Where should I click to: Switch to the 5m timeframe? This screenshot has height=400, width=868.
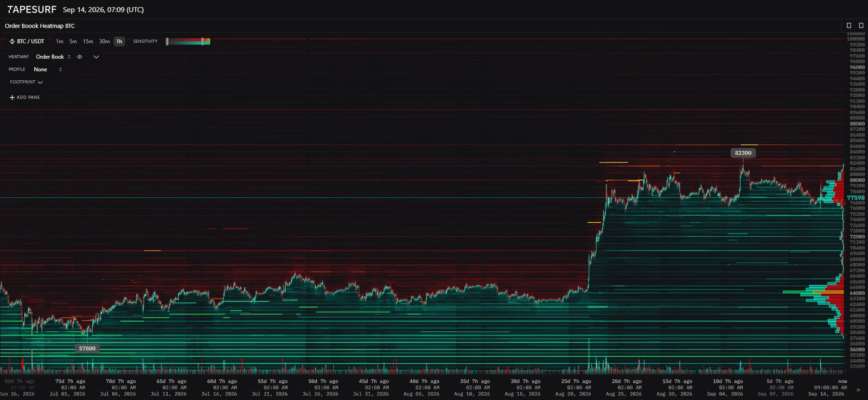pyautogui.click(x=73, y=41)
